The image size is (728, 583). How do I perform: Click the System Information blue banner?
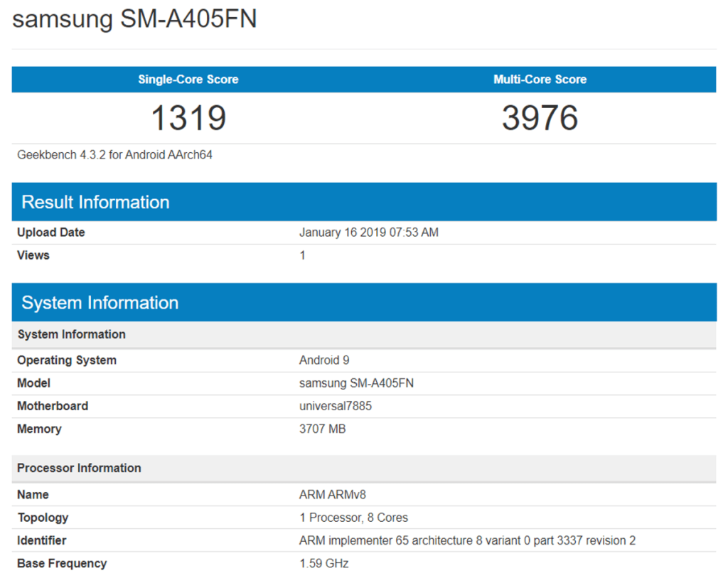pyautogui.click(x=100, y=302)
